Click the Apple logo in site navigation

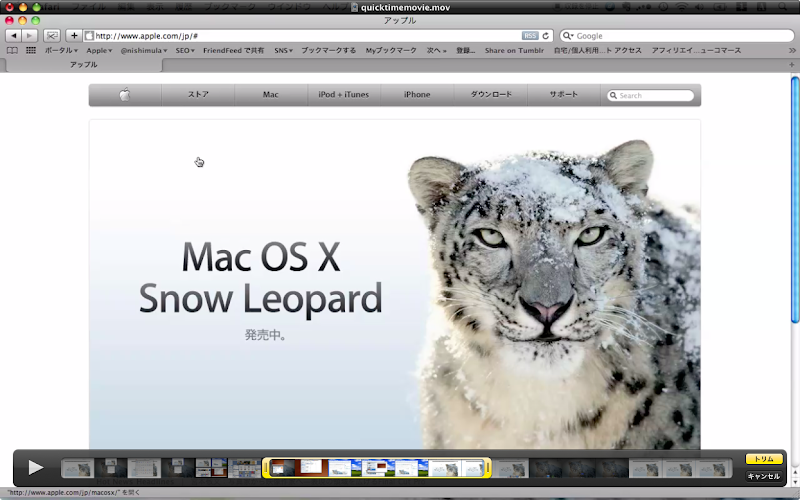(125, 94)
